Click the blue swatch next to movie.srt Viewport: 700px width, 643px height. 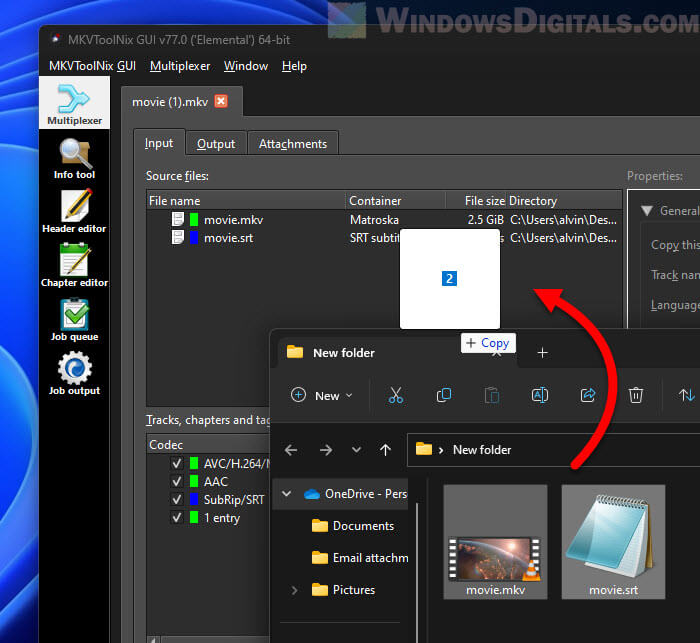coord(194,238)
